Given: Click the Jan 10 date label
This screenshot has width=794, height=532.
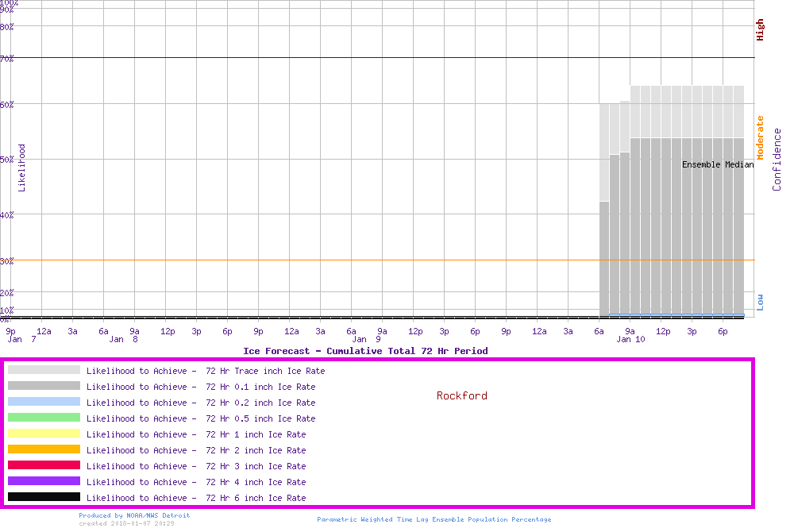Looking at the screenshot, I should click(630, 340).
